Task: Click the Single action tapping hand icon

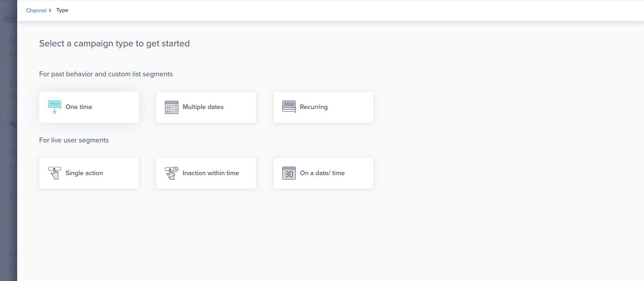Action: pos(54,173)
